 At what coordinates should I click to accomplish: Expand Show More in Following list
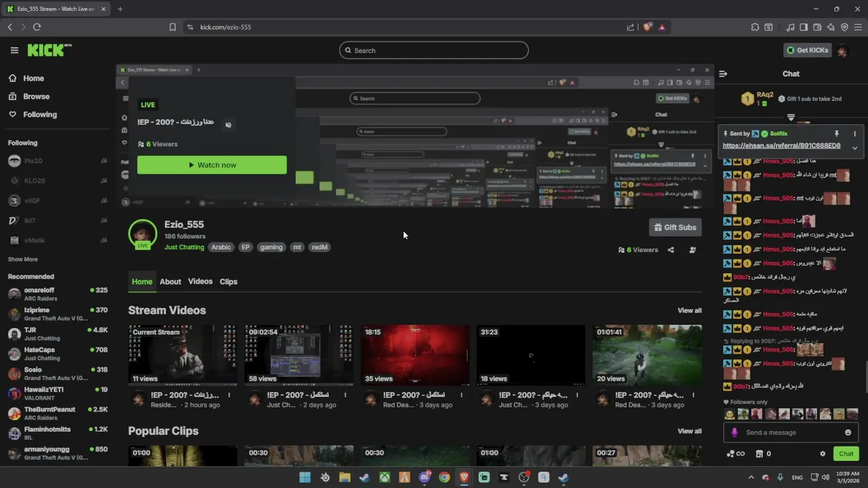(22, 260)
